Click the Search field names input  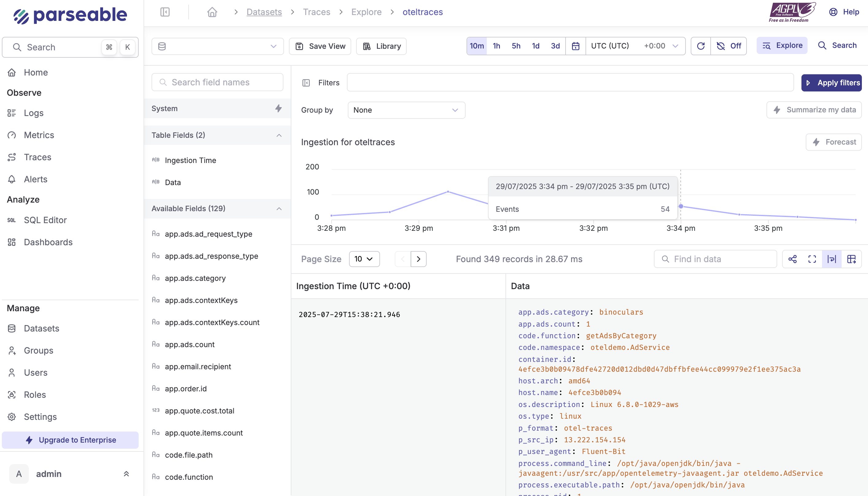tap(217, 83)
